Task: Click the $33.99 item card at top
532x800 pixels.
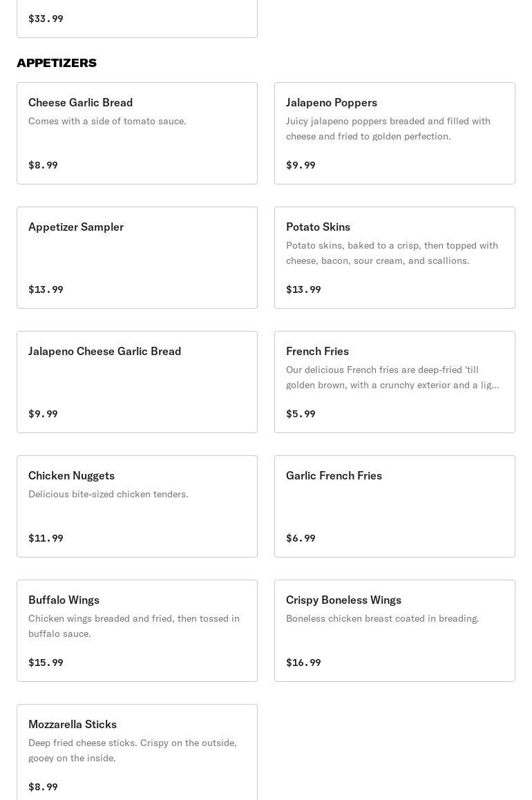Action: [137, 19]
